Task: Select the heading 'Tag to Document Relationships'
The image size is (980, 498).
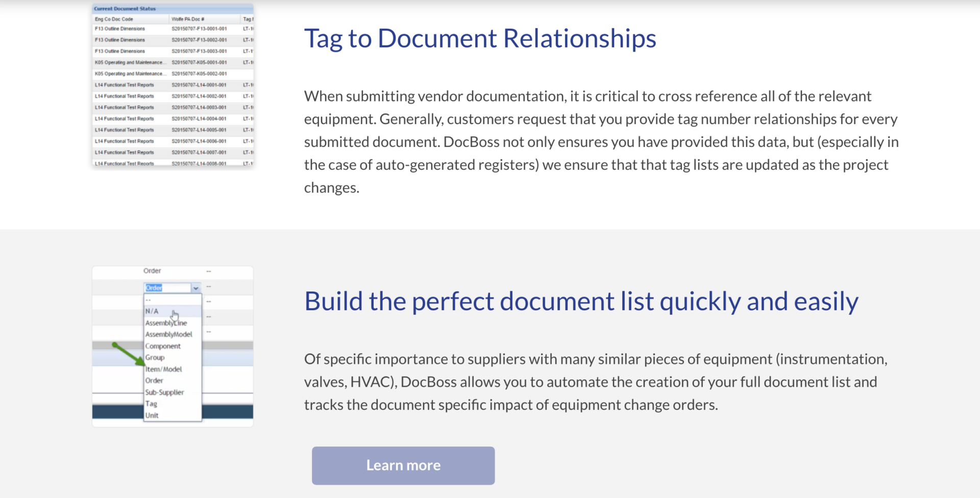Action: [480, 38]
